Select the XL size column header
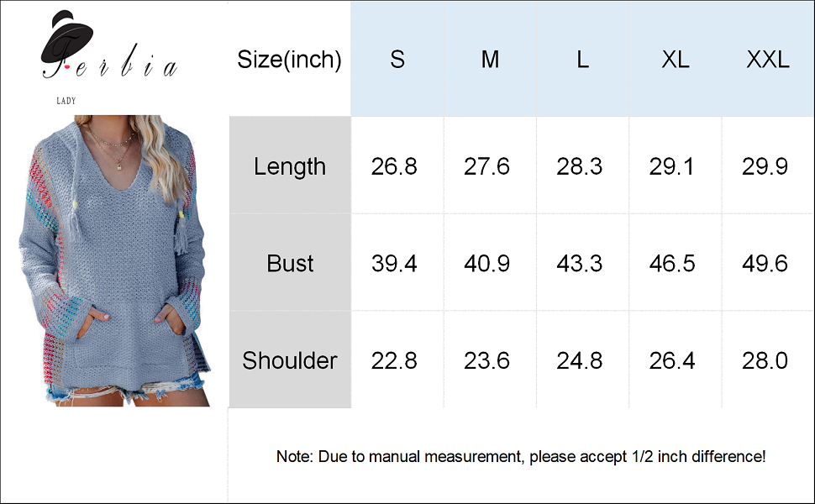This screenshot has height=504, width=815. pyautogui.click(x=675, y=60)
